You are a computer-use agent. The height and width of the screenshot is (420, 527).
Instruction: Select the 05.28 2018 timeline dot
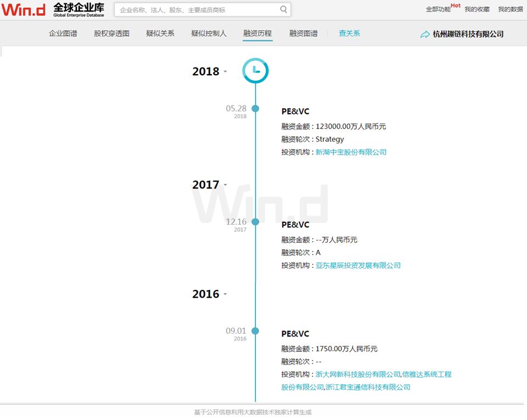click(x=255, y=109)
